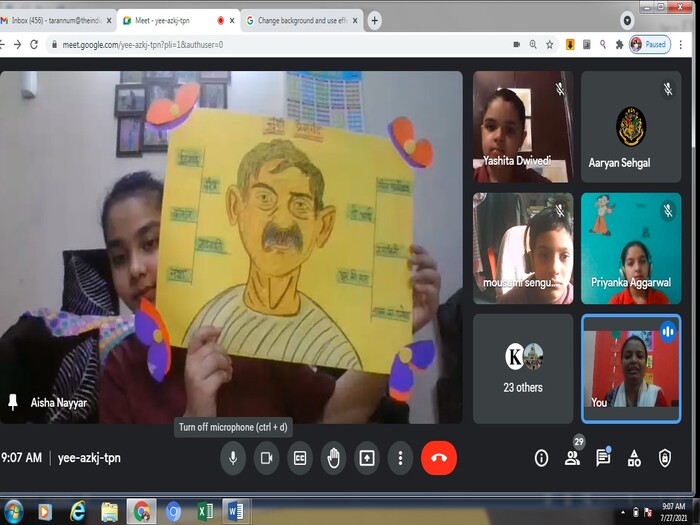The width and height of the screenshot is (700, 525).
Task: Open camera permission icon in address bar
Action: [517, 45]
